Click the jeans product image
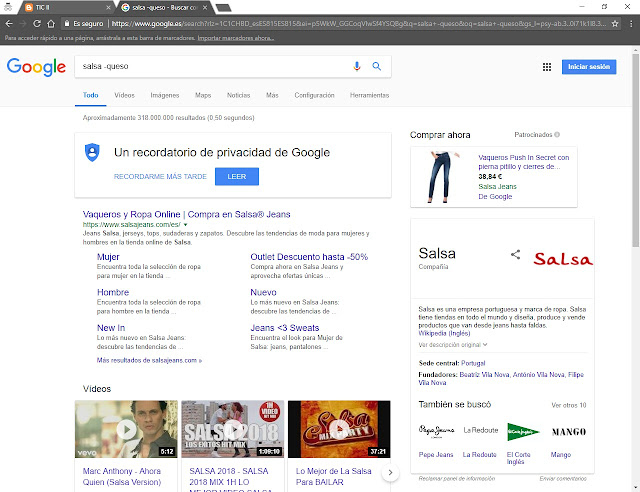The image size is (640, 492). 443,177
